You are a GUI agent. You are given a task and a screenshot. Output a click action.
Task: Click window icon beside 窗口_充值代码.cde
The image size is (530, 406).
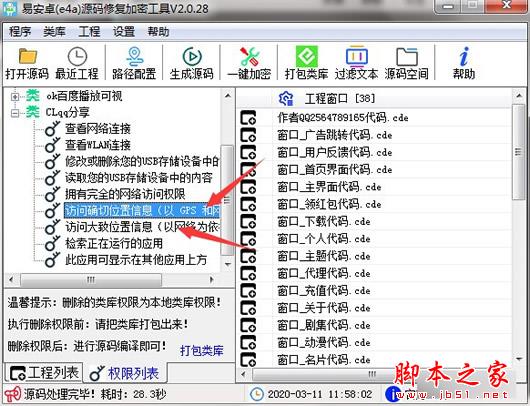[x=248, y=291]
